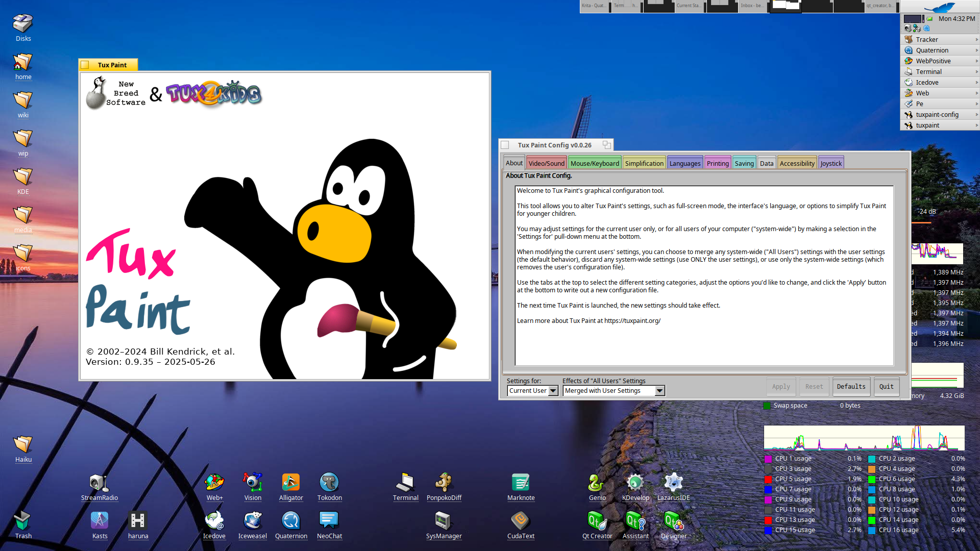Switch to the Accessibility tab
The height and width of the screenshot is (551, 980).
tap(796, 163)
